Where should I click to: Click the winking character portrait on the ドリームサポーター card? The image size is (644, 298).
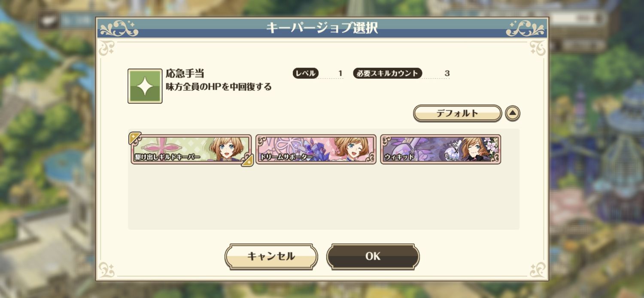coord(351,149)
